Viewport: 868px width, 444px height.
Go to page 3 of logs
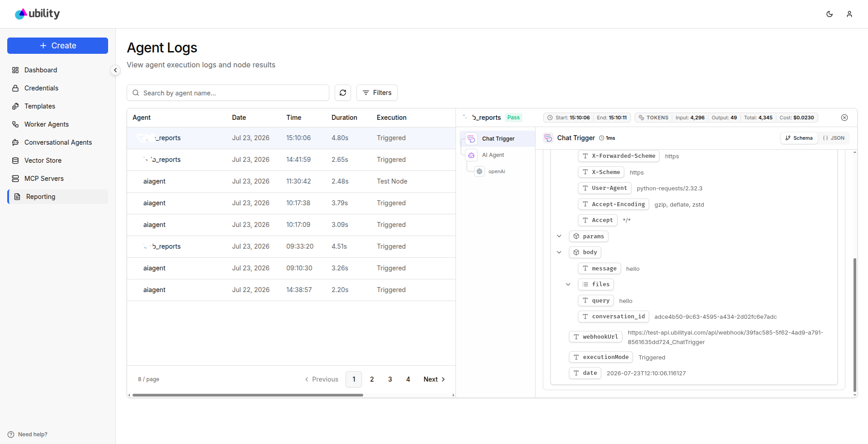(390, 379)
